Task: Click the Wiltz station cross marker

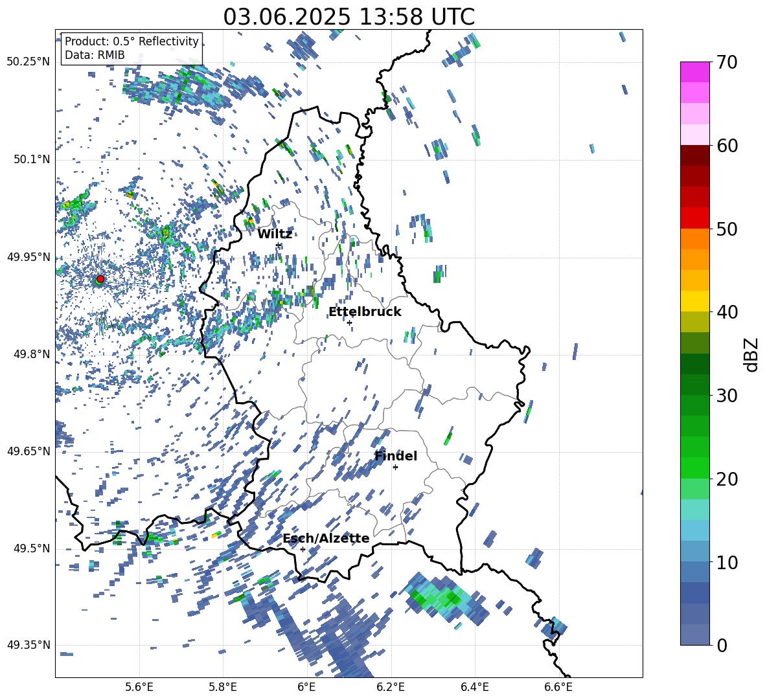Action: (279, 245)
